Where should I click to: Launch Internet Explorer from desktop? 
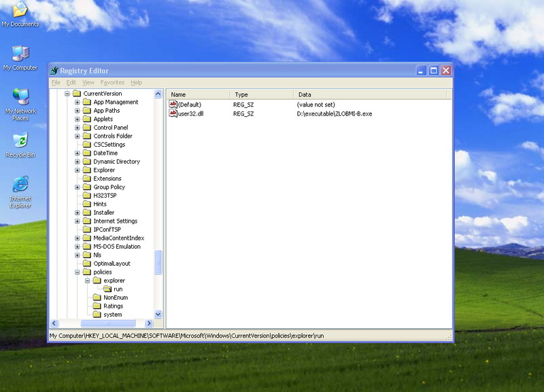pyautogui.click(x=20, y=184)
